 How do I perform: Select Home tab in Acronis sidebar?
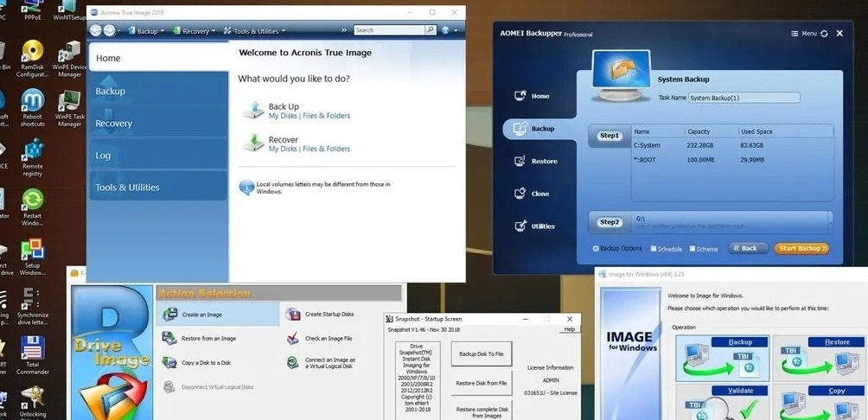point(158,58)
